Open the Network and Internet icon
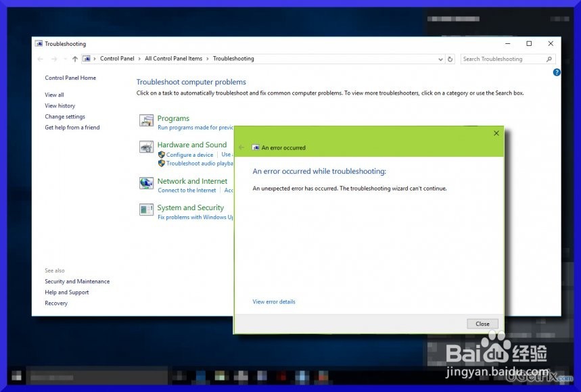 click(x=146, y=183)
